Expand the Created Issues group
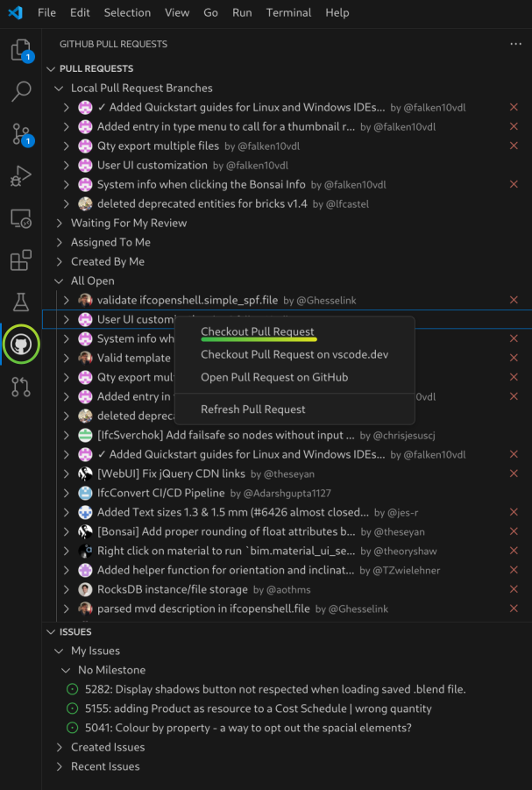The width and height of the screenshot is (532, 790). click(59, 747)
